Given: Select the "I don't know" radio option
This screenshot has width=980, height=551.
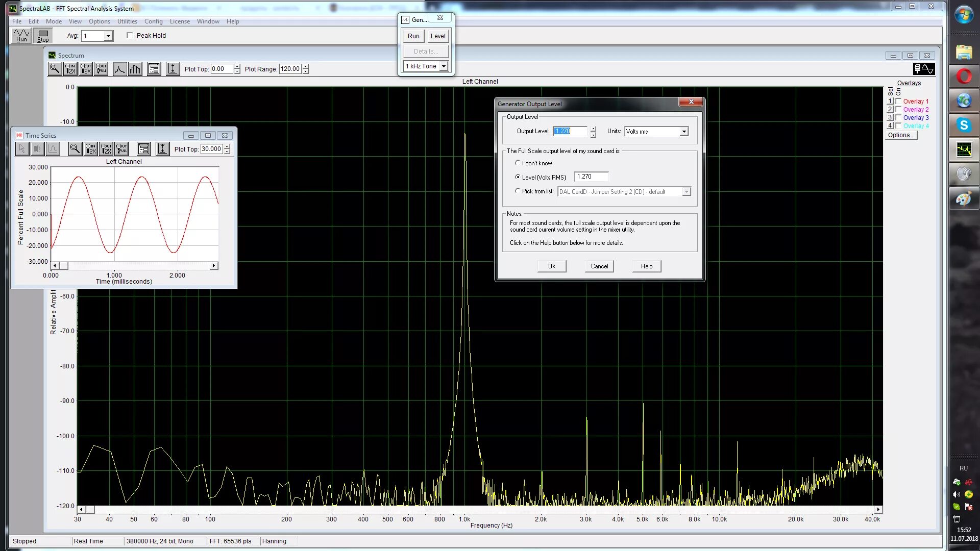Looking at the screenshot, I should pyautogui.click(x=518, y=163).
